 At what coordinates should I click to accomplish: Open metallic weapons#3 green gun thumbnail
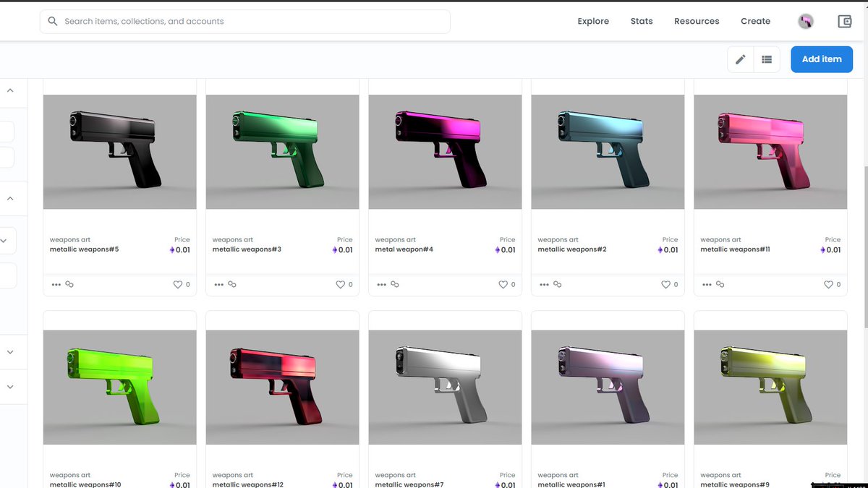click(x=283, y=152)
